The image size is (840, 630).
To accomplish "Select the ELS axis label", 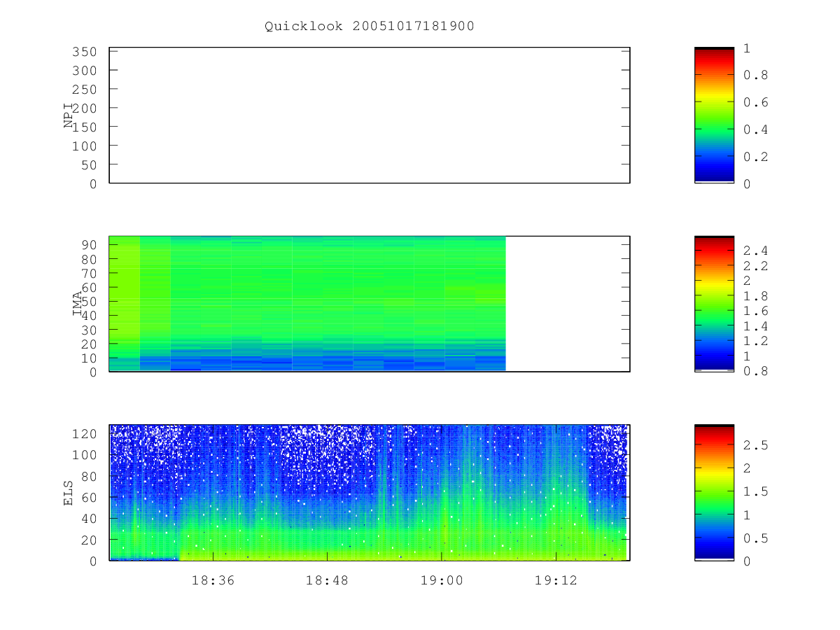I will [x=69, y=493].
